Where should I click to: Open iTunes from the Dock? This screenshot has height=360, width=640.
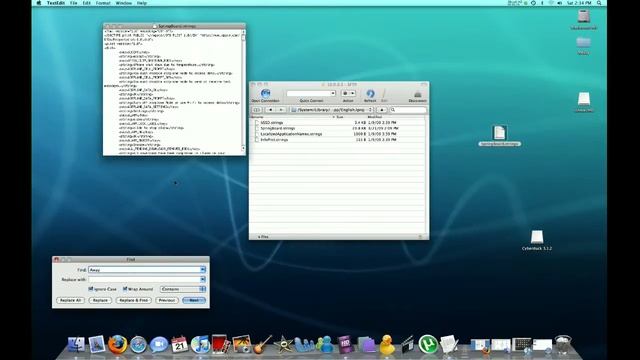200,344
